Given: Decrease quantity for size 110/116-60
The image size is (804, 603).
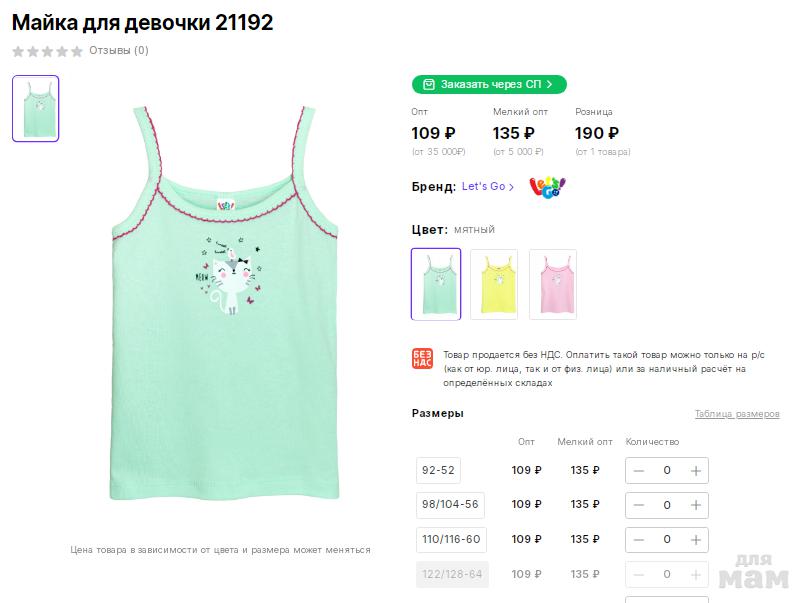Looking at the screenshot, I should (x=638, y=540).
